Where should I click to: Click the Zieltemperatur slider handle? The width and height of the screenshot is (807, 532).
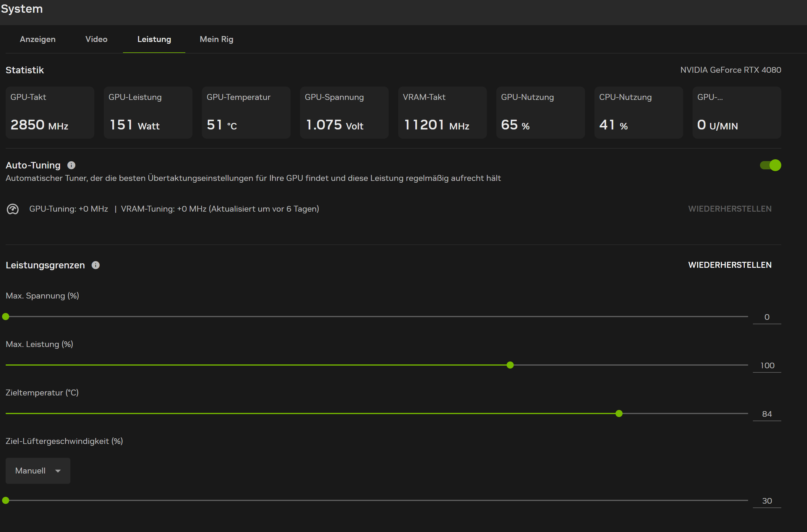(619, 413)
